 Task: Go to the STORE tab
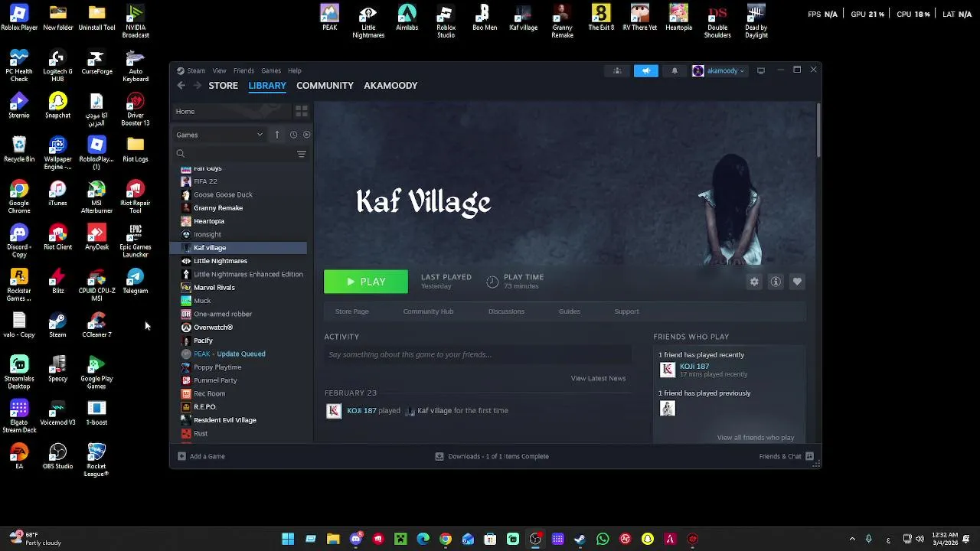click(x=224, y=86)
